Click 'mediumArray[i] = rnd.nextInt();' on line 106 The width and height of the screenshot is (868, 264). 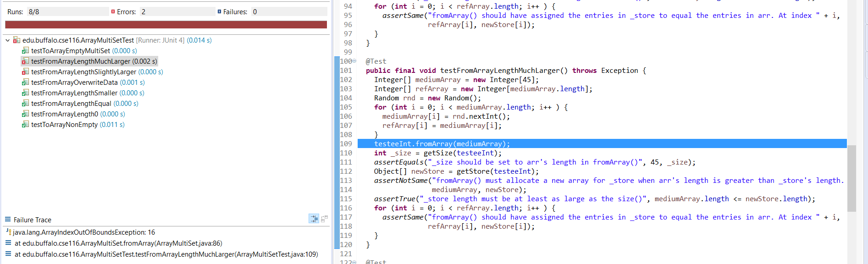coord(446,116)
